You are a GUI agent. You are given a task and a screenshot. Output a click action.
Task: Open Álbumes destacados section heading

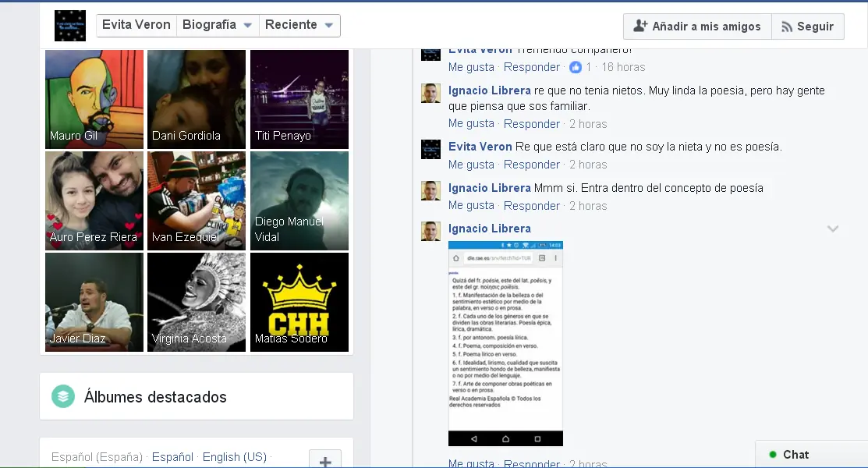tap(155, 396)
